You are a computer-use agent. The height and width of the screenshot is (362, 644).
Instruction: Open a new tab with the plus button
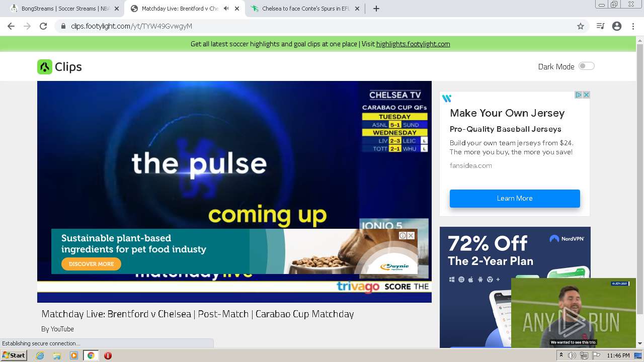click(x=376, y=9)
